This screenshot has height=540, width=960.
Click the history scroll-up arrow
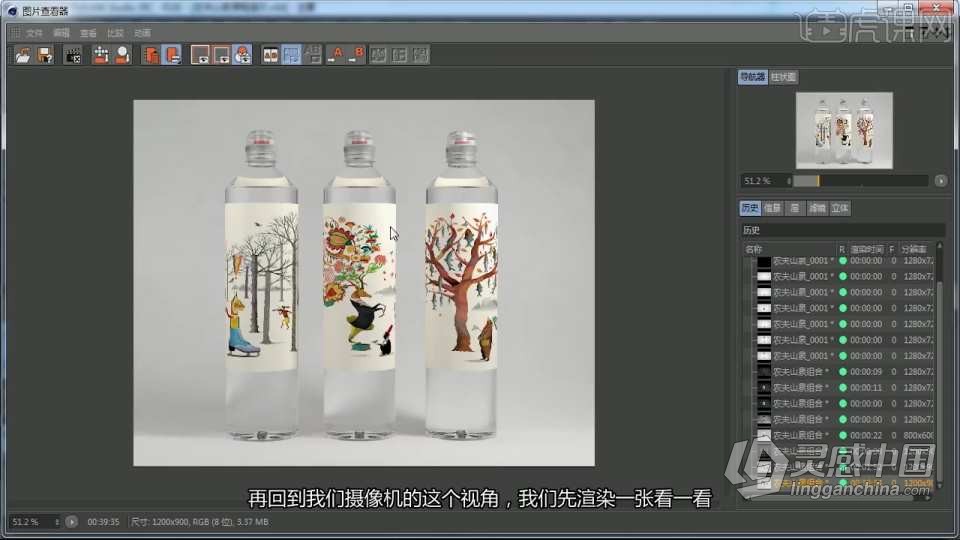coord(940,246)
